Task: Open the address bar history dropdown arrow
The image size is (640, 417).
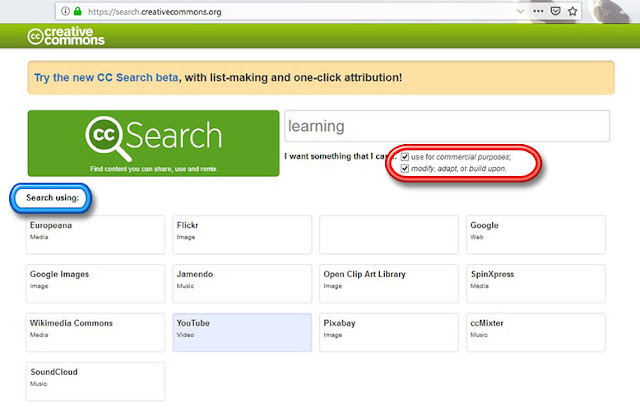Action: pos(520,11)
